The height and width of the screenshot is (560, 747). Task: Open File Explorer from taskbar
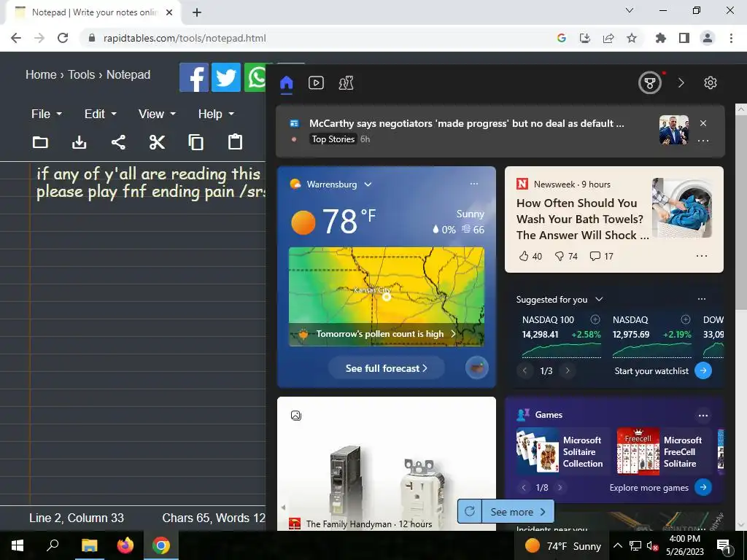(x=89, y=545)
